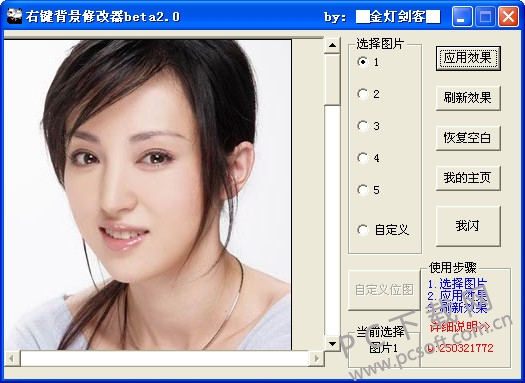Image resolution: width=525 pixels, height=383 pixels.
Task: Exit via the 我闪 button
Action: (468, 226)
